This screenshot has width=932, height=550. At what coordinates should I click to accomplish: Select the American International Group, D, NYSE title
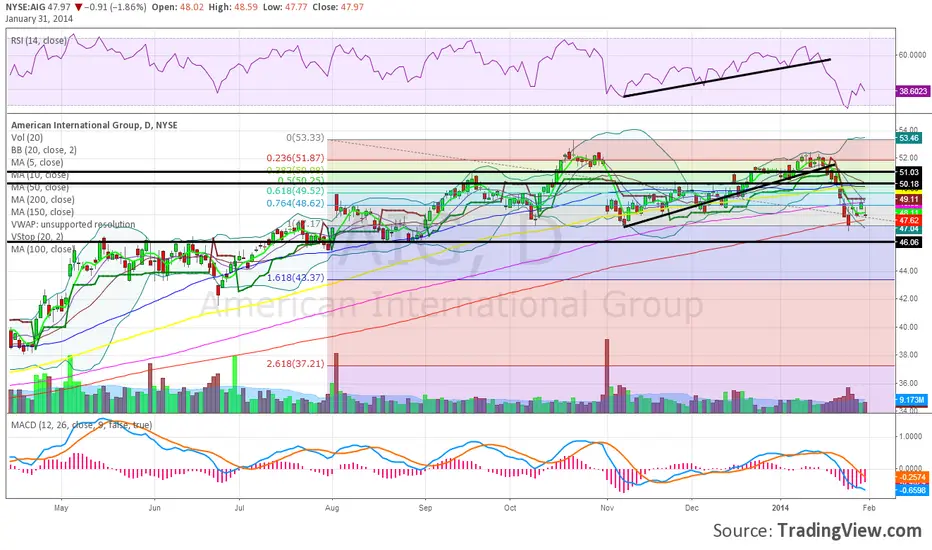(94, 125)
